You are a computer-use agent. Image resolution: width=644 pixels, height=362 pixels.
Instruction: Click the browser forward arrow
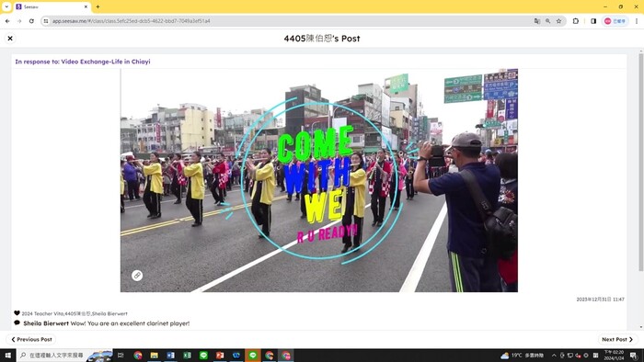coord(19,21)
